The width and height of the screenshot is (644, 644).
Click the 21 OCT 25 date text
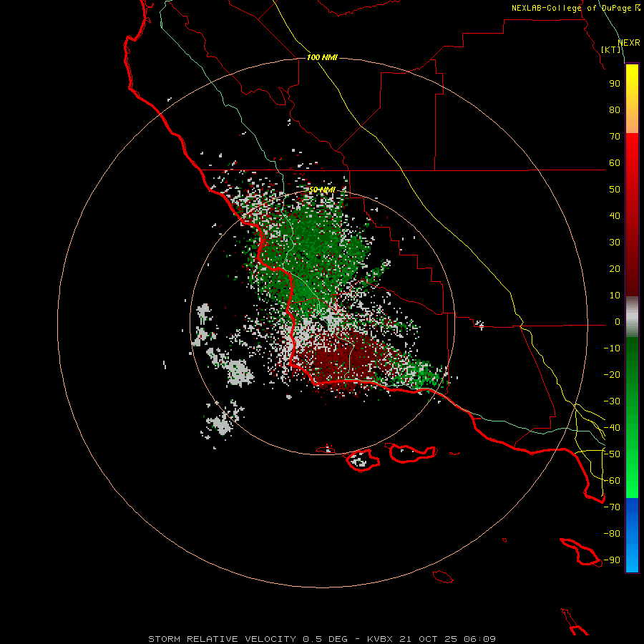pyautogui.click(x=429, y=639)
